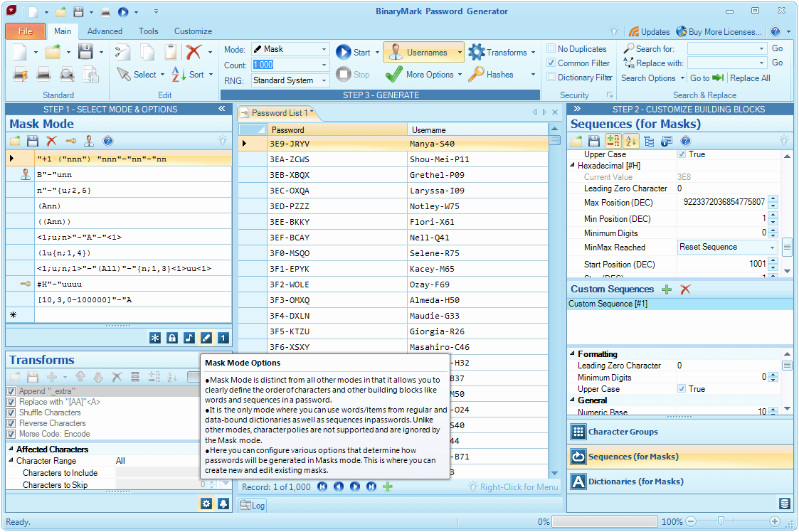
Task: Click the Replace All button
Action: click(x=750, y=78)
